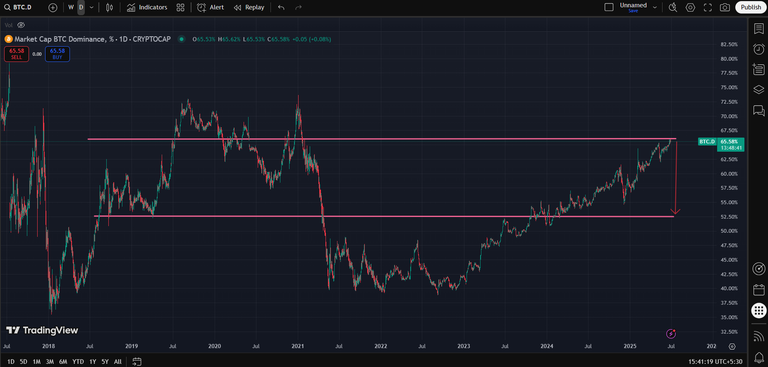This screenshot has width=768, height=367.
Task: Open the news feed broadcast icon
Action: pyautogui.click(x=758, y=336)
